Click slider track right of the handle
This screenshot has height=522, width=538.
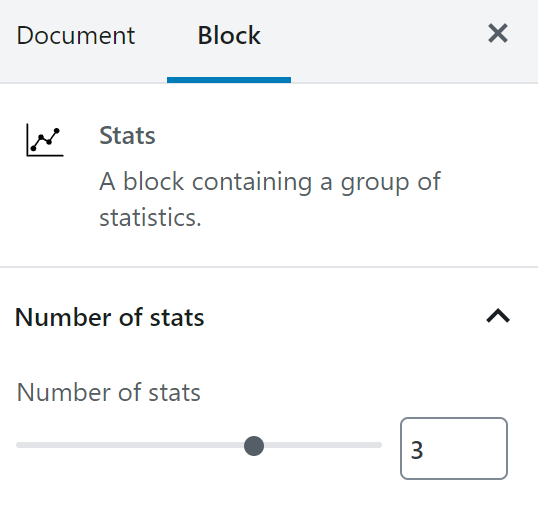[323, 445]
